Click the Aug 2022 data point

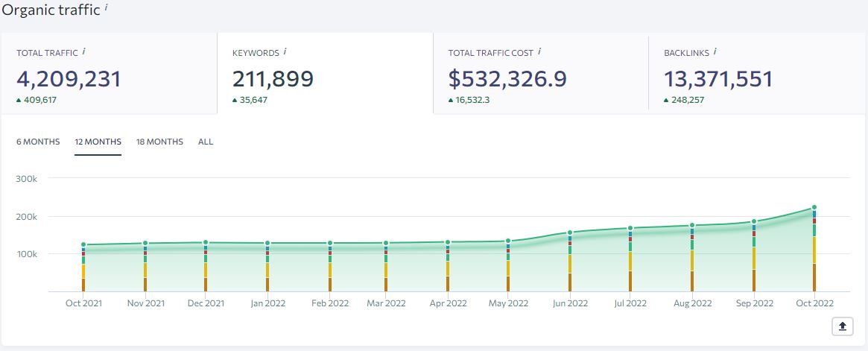tap(692, 225)
